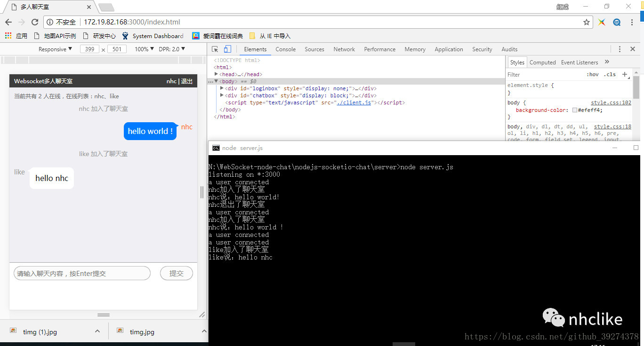
Task: Activate DevTools inspect element picker
Action: click(215, 49)
